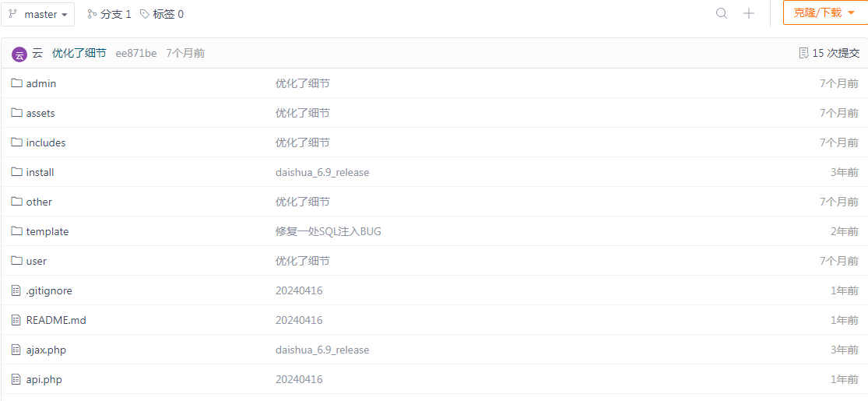The image size is (868, 401).
Task: Open the includes folder
Action: coord(46,142)
